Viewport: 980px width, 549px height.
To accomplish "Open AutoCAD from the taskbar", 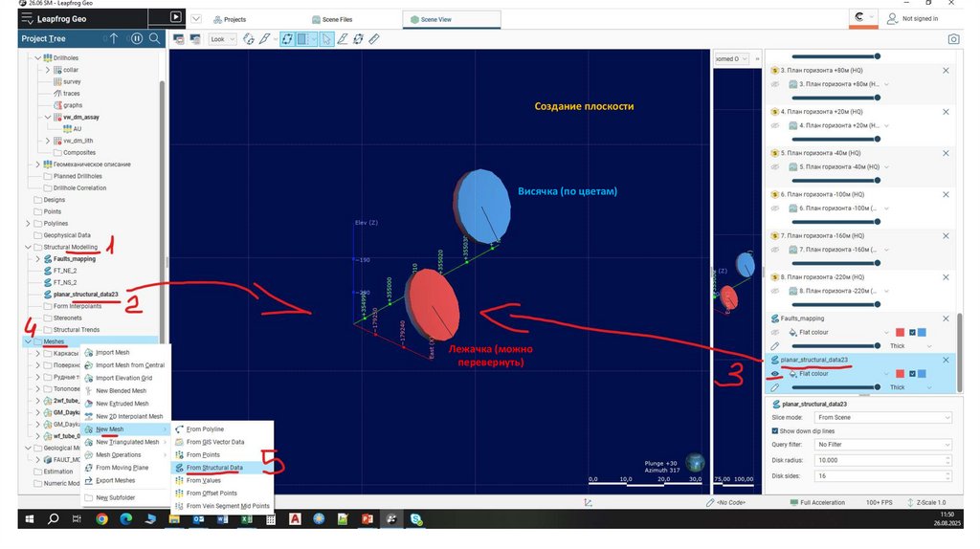I will [295, 519].
